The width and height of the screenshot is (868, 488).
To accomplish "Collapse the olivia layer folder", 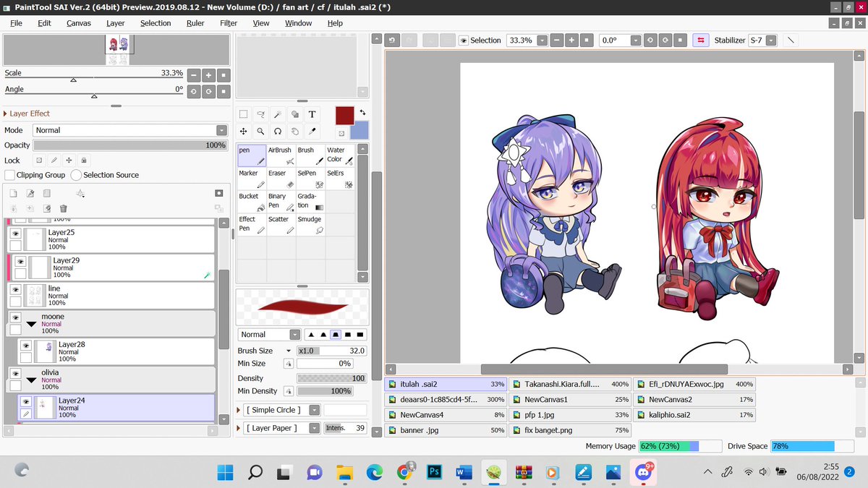I will [x=32, y=379].
